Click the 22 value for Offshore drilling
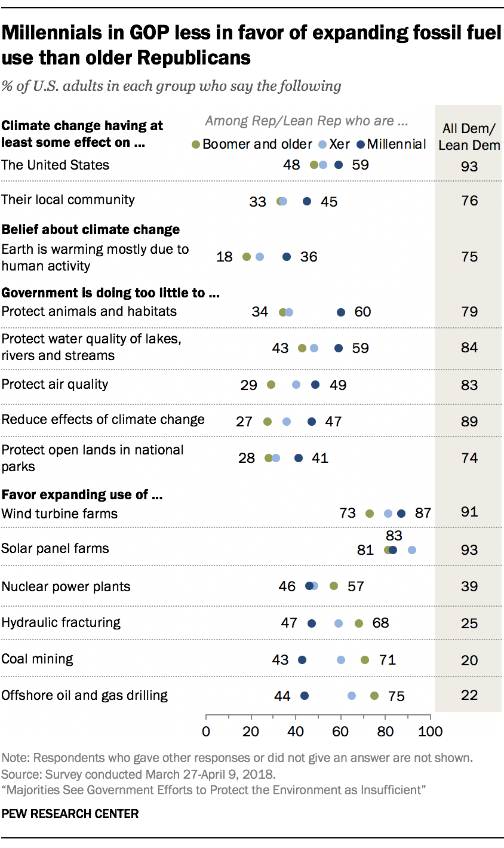This screenshot has width=504, height=848. point(469,696)
